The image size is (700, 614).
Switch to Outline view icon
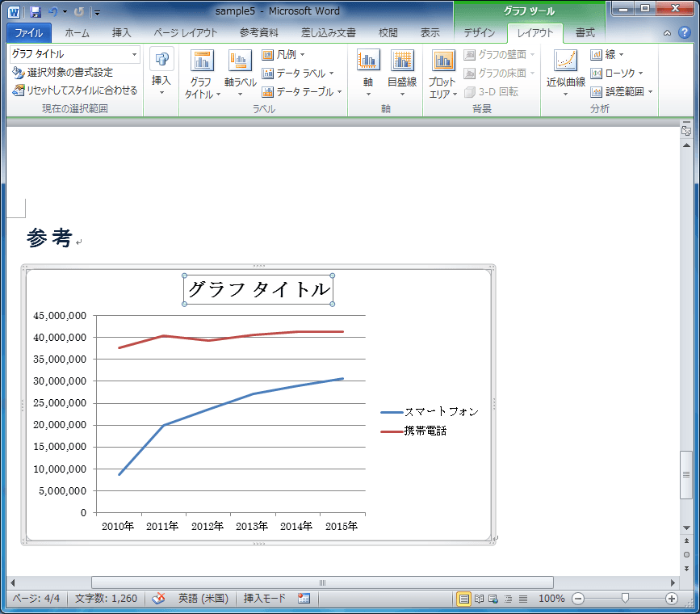[x=508, y=599]
